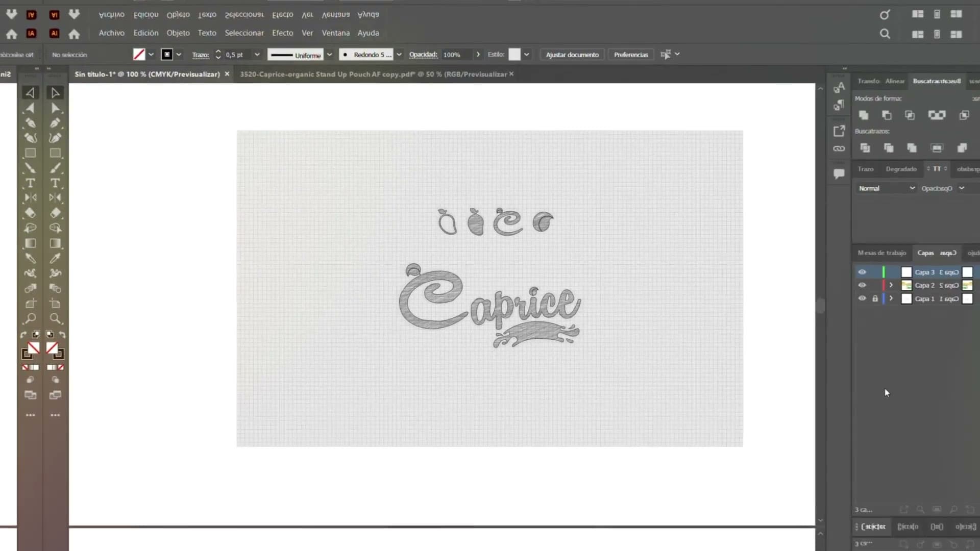980x551 pixels.
Task: Click the swap fill and stroke arrow in the unmirrored column
Action: (62, 335)
